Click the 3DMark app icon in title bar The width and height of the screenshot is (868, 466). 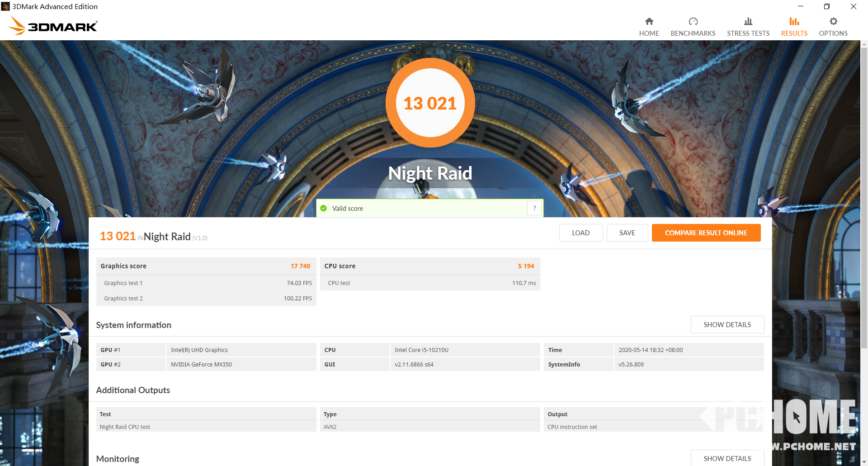point(5,6)
